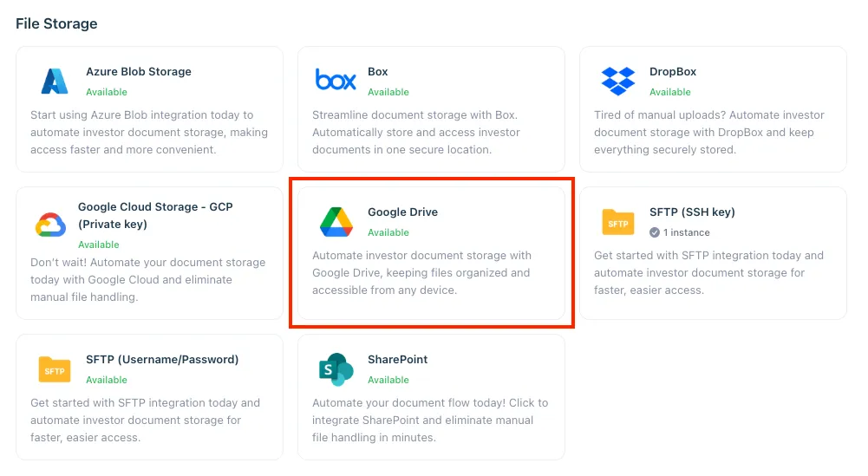Click Available status under Google Drive
868x476 pixels.
[x=388, y=232]
